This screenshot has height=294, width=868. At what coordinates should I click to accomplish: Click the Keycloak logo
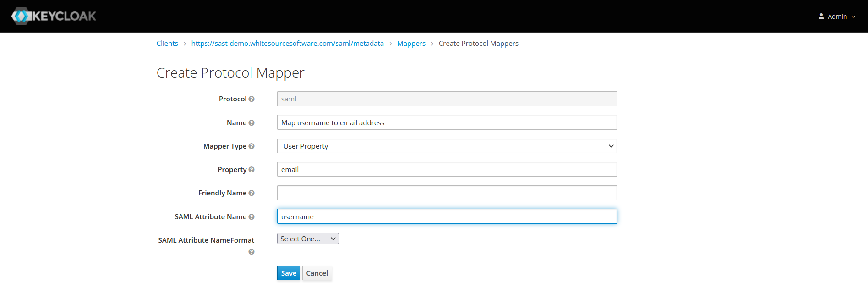[x=54, y=16]
